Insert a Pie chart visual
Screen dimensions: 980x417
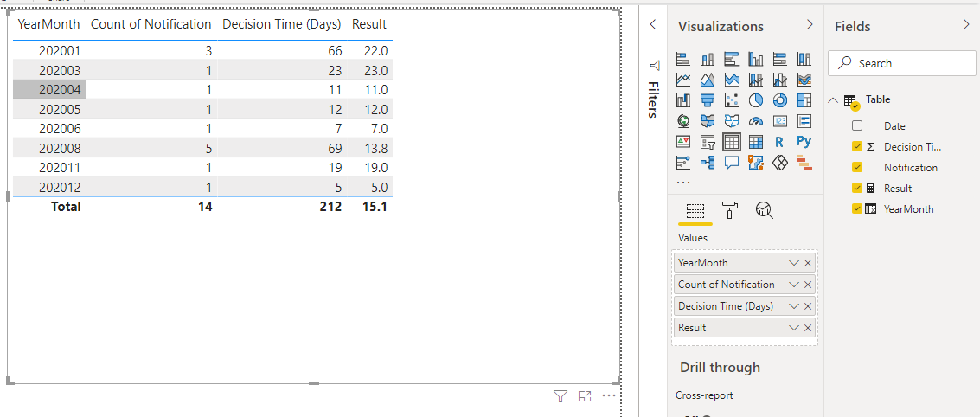pyautogui.click(x=756, y=100)
